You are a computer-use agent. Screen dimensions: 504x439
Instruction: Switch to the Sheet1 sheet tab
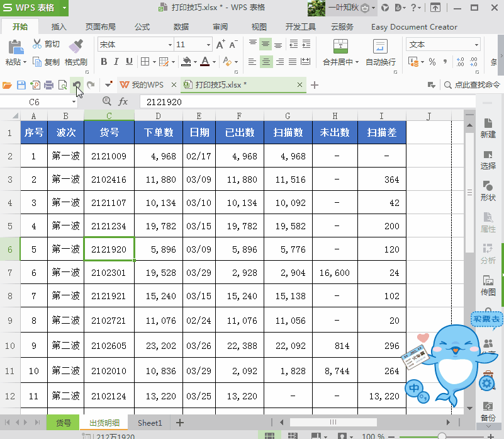150,423
